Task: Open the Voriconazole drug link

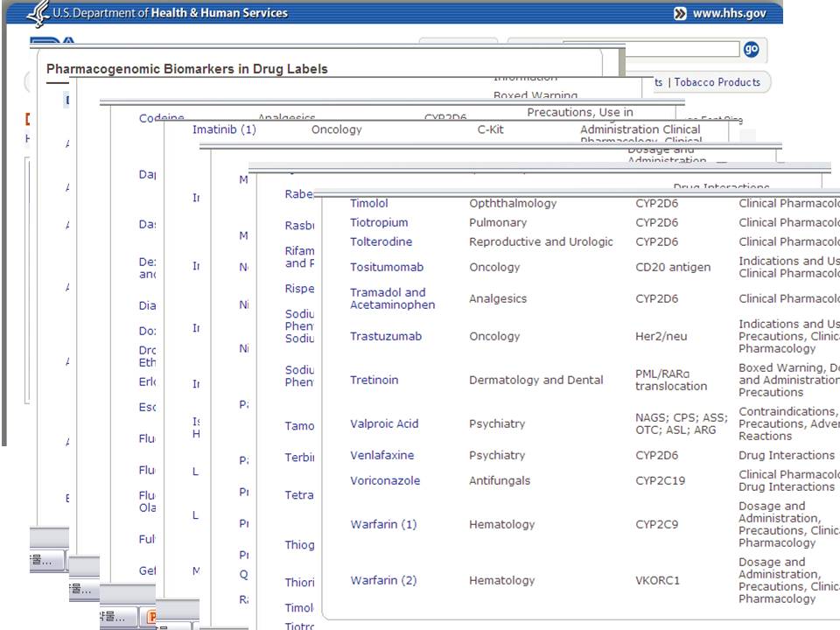Action: click(x=385, y=480)
